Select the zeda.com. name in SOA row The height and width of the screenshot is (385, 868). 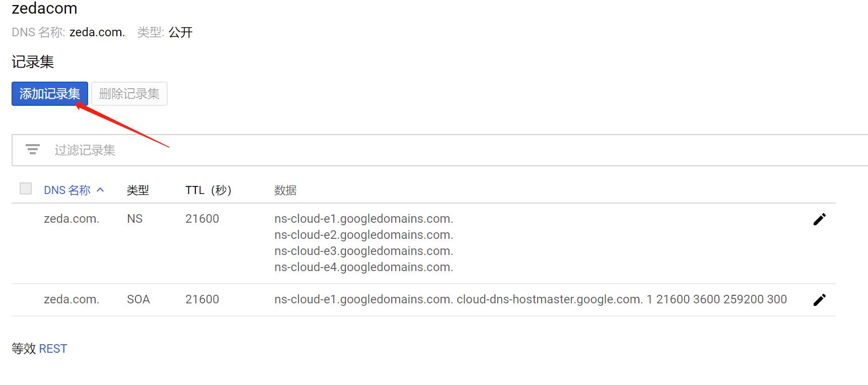pyautogui.click(x=71, y=299)
